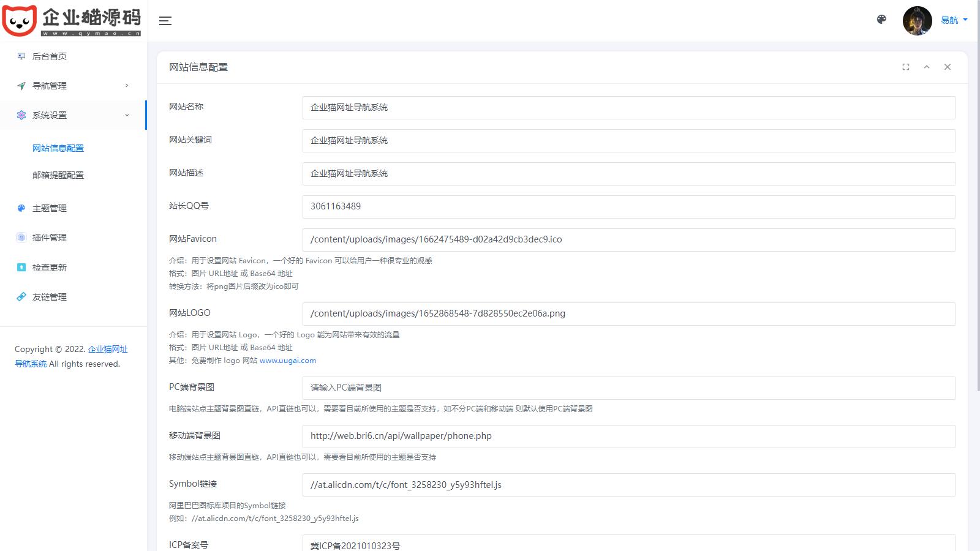Edit the 网站Favicon path field

[629, 240]
